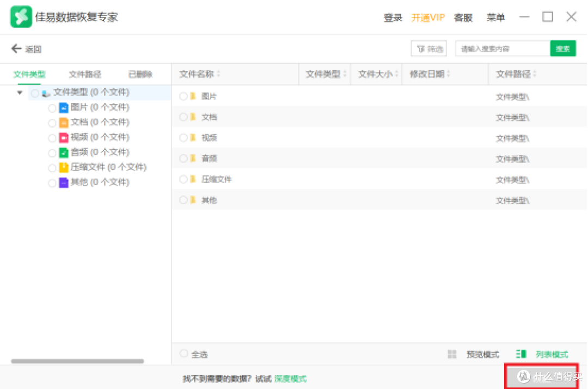Image resolution: width=588 pixels, height=389 pixels.
Task: Tick the 全选 select-all checkbox
Action: 183,354
